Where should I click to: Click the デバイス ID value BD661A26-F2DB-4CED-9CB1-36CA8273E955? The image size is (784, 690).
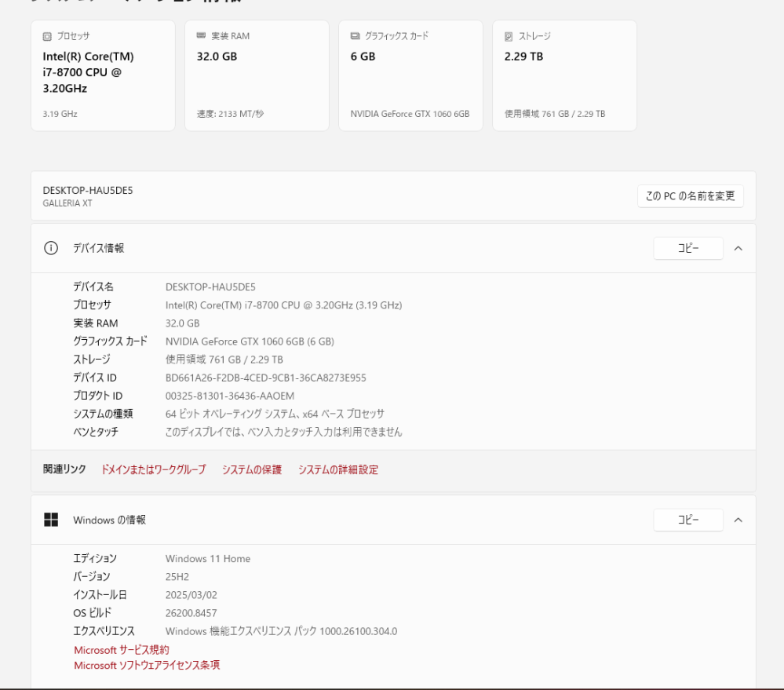[x=266, y=378]
